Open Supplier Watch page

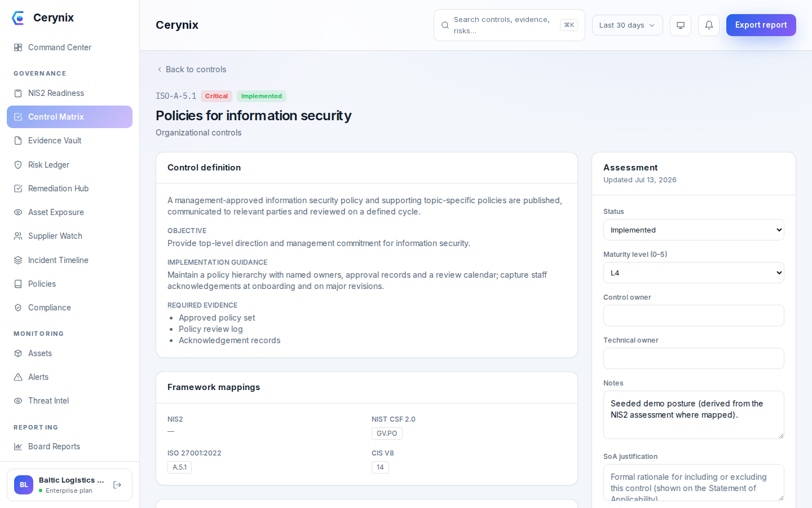tap(69, 236)
